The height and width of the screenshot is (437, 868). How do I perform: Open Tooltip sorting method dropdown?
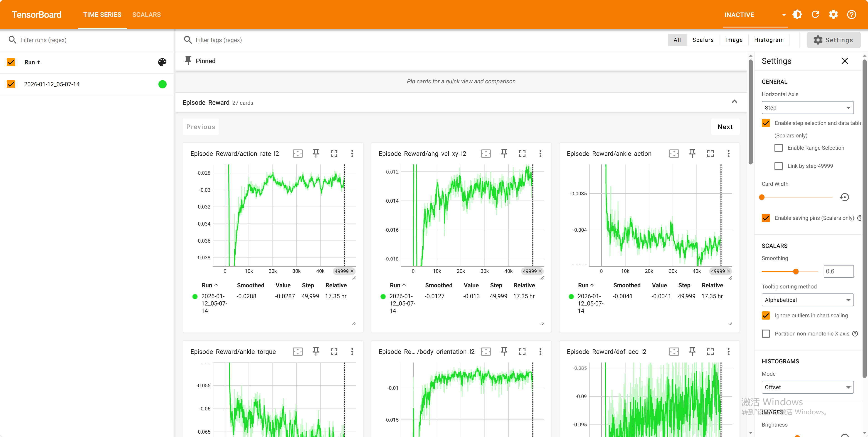(807, 300)
